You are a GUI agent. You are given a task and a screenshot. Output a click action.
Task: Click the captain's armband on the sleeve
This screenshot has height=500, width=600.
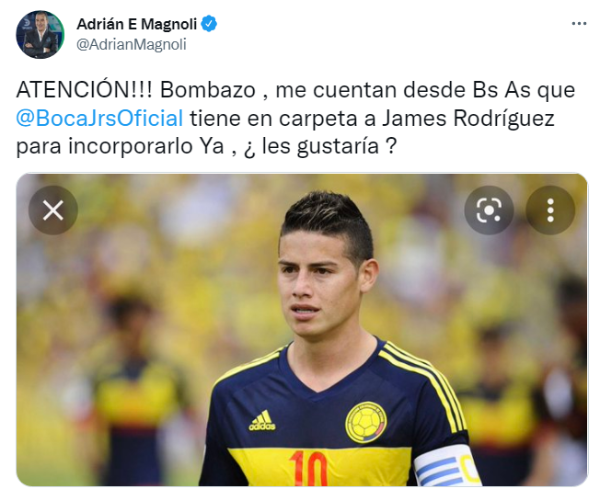tap(446, 466)
